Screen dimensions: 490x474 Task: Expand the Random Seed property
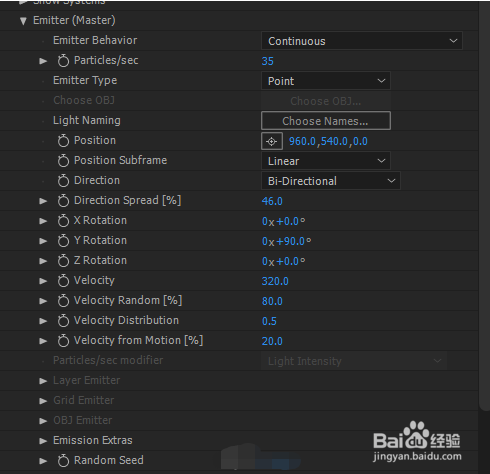tap(43, 461)
